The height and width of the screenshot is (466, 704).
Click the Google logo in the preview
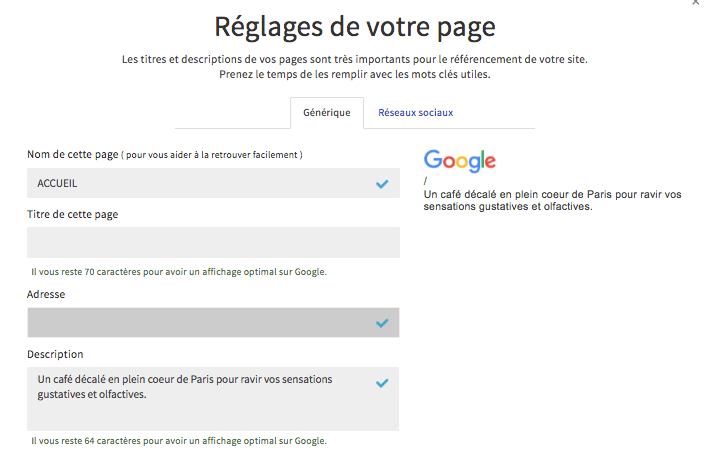(460, 161)
